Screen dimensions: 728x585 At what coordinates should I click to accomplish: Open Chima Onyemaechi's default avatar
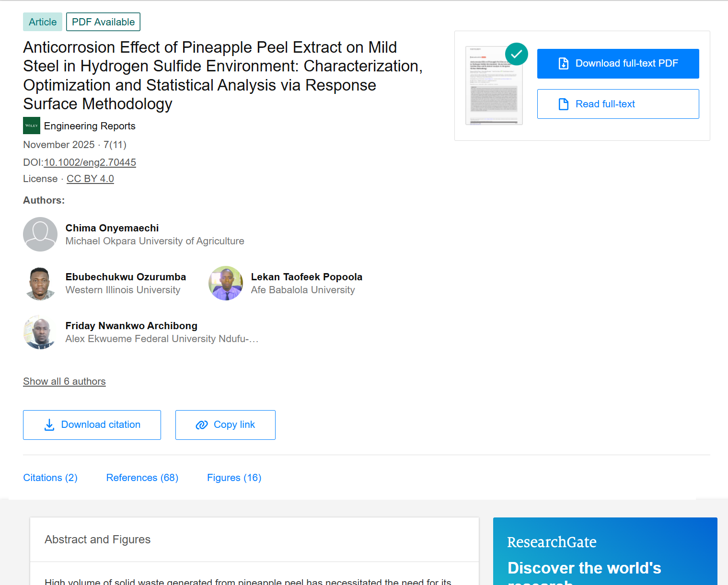[x=40, y=234]
